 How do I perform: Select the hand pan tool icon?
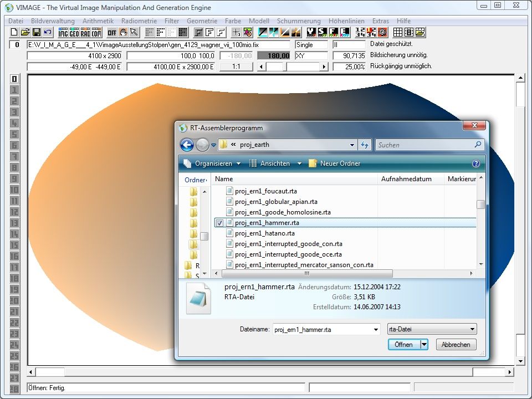pyautogui.click(x=123, y=32)
